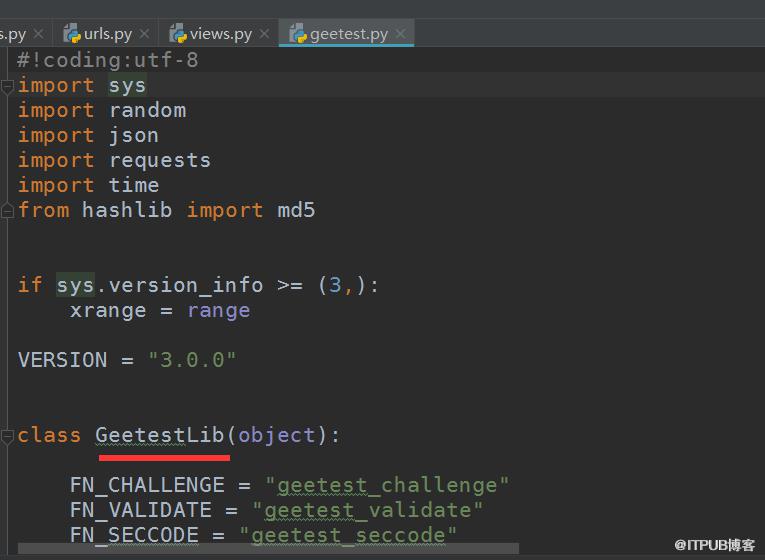The image size is (765, 560).
Task: Click the 'xrange' variable assignment
Action: pyautogui.click(x=108, y=311)
